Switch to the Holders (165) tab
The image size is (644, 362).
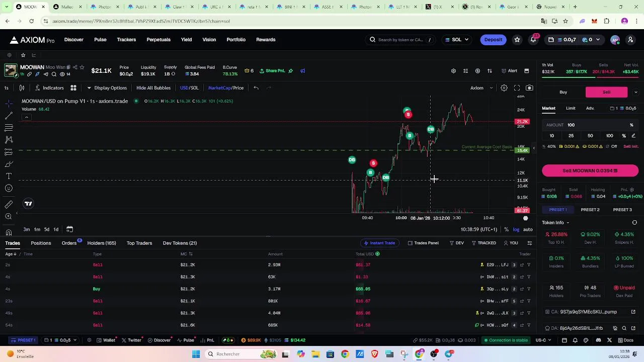tap(102, 243)
